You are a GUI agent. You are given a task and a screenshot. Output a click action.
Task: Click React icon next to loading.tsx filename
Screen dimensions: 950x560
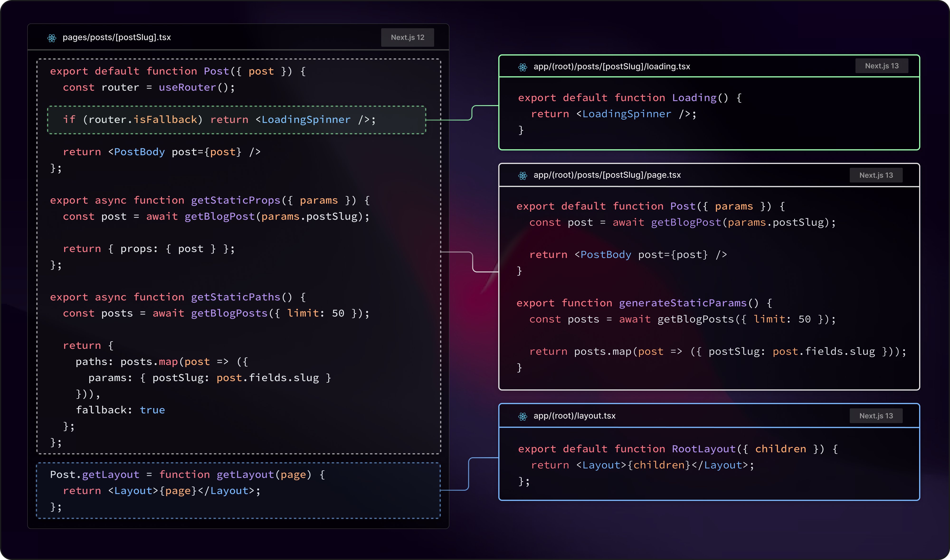522,67
